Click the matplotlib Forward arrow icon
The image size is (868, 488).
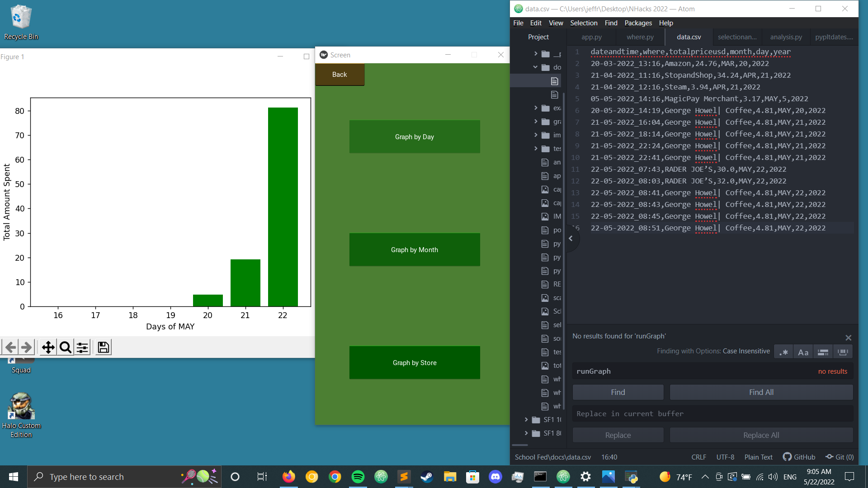pyautogui.click(x=27, y=347)
